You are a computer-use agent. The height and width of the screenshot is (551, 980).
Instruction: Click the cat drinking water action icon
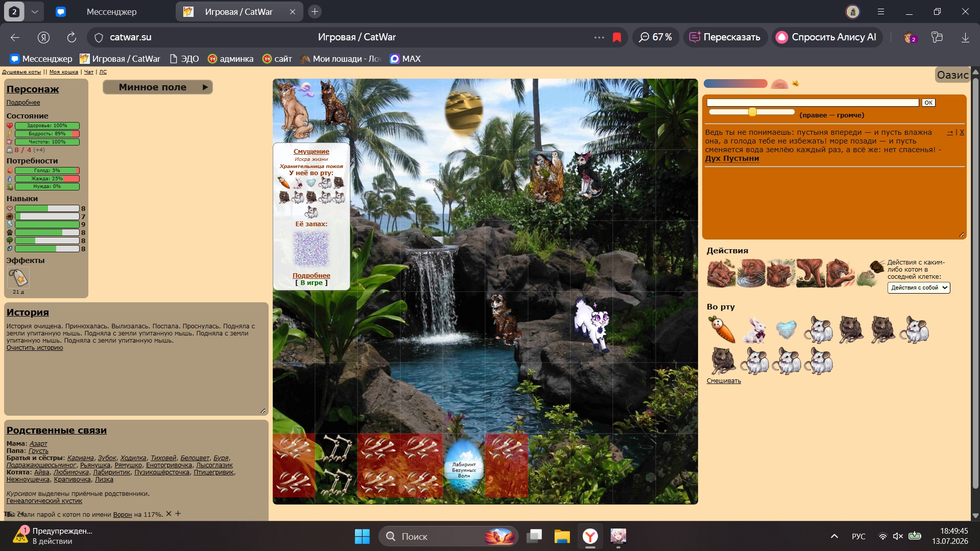pos(751,273)
